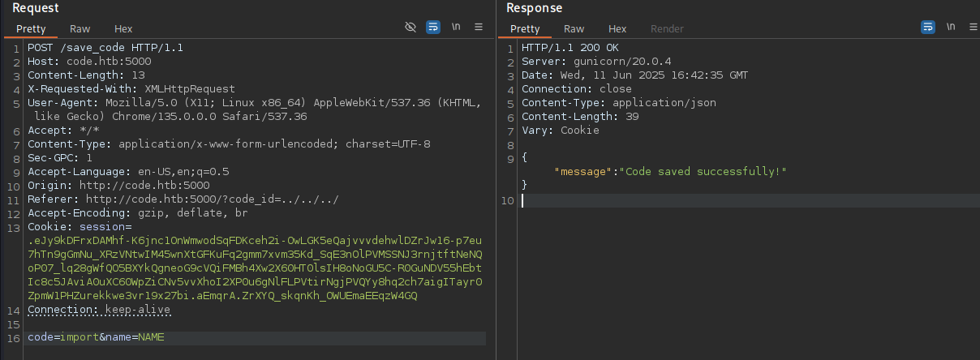Click the Accept-Encoding header line
The image size is (980, 360).
[x=138, y=212]
